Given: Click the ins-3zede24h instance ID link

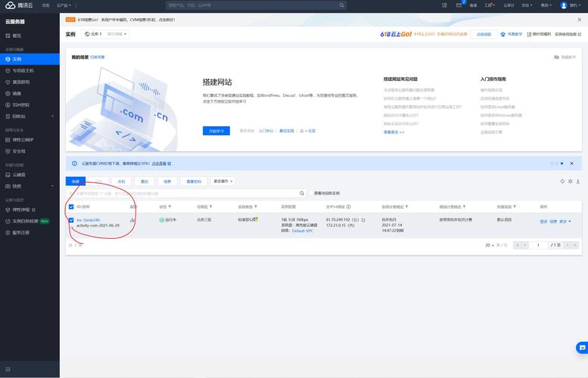Looking at the screenshot, I should [88, 220].
